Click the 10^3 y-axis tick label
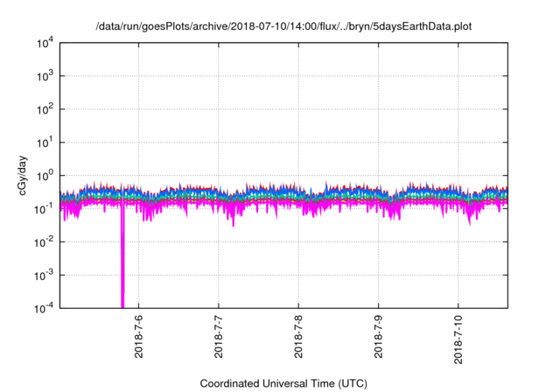This screenshot has width=560, height=392. pyautogui.click(x=45, y=76)
